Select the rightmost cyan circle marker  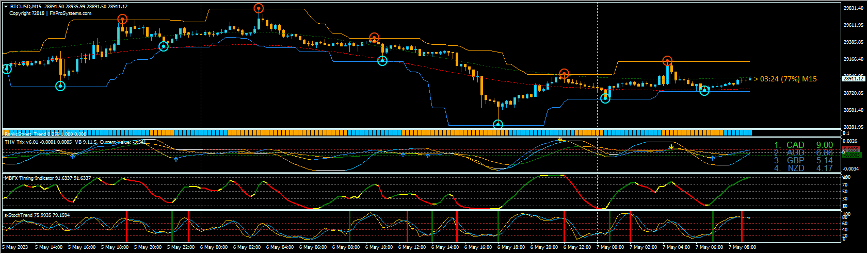(x=704, y=91)
